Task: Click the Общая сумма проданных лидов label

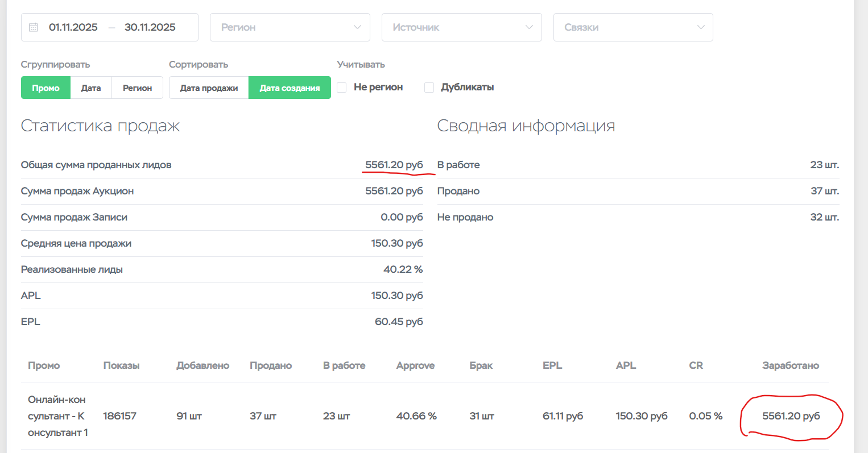Action: (x=96, y=165)
